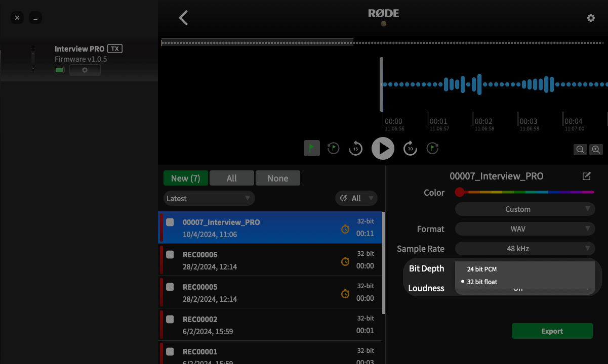Skip forward 30 seconds
The width and height of the screenshot is (608, 364).
pyautogui.click(x=410, y=148)
